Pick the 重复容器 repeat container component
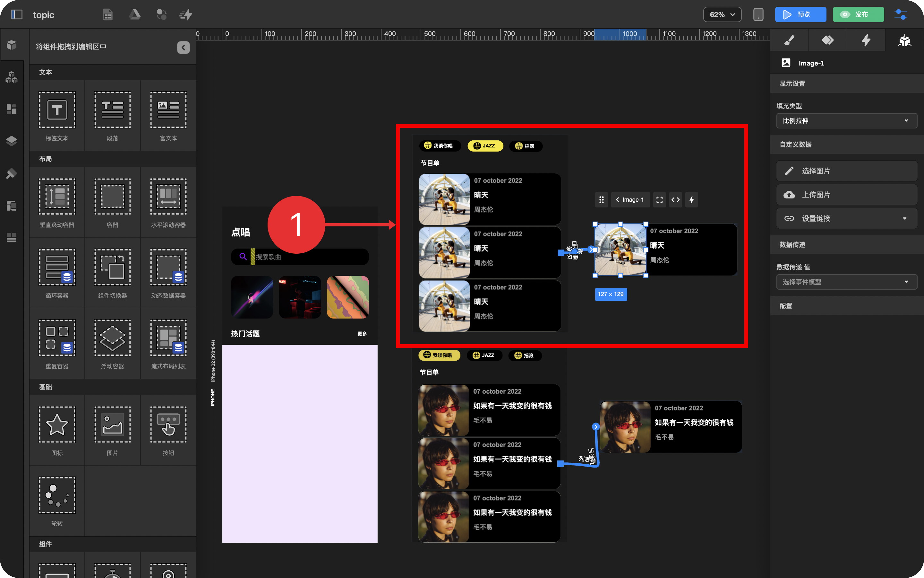Screen dimensions: 924x578 click(57, 344)
